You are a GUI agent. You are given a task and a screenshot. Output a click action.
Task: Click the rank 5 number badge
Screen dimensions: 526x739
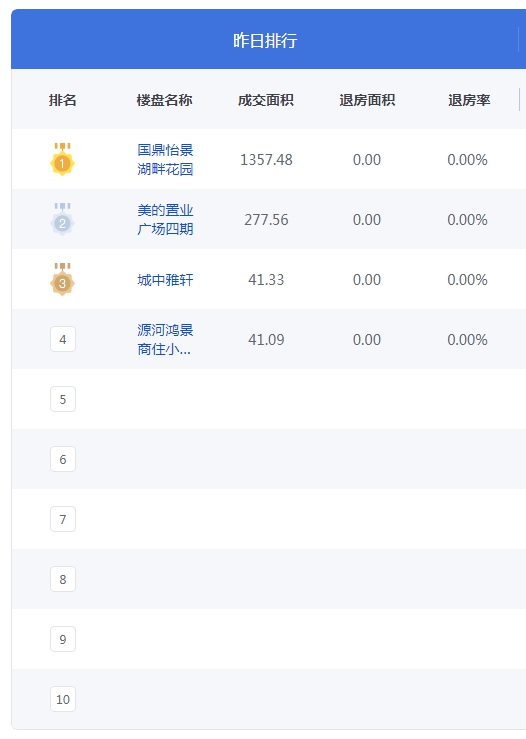pos(63,399)
